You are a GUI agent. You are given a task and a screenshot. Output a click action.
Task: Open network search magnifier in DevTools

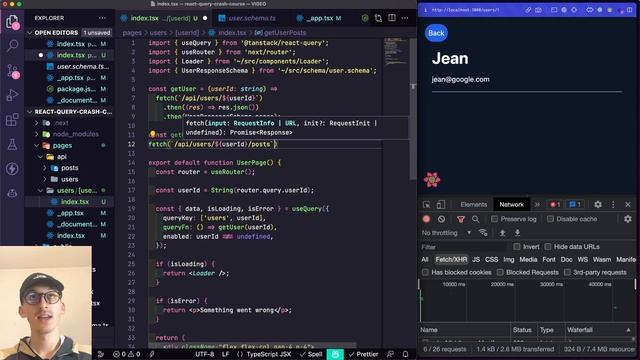(x=476, y=219)
